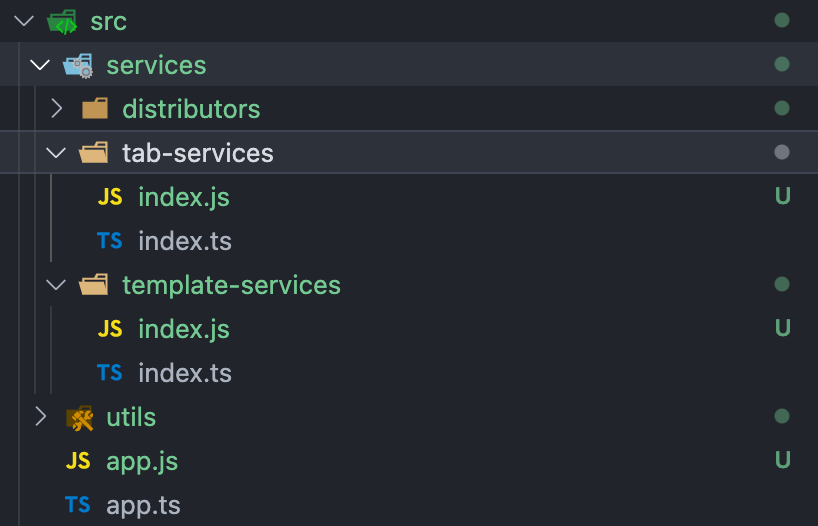Viewport: 818px width, 526px height.
Task: Click the template-services open folder icon
Action: tap(94, 285)
